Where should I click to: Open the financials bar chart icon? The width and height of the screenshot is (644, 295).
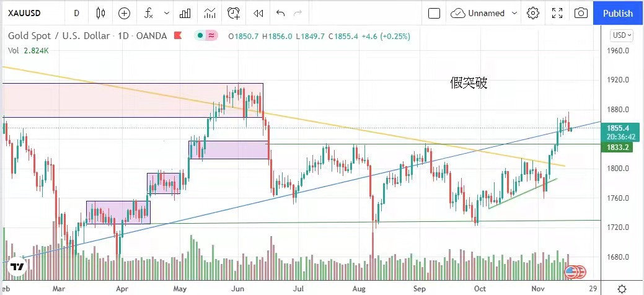[185, 13]
